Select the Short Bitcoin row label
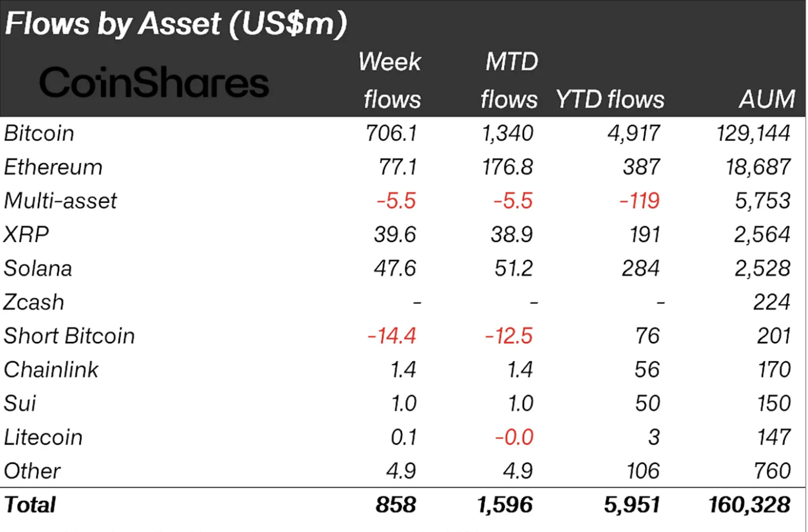Image resolution: width=808 pixels, height=532 pixels. coord(69,336)
